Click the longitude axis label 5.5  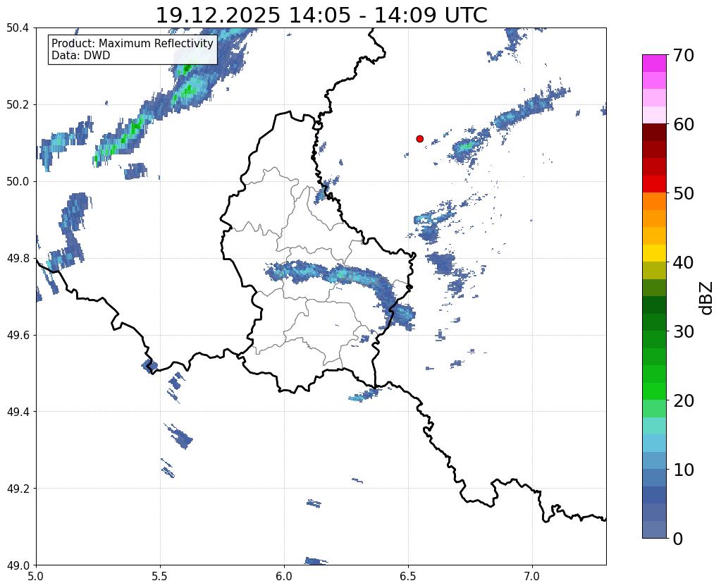tap(160, 576)
